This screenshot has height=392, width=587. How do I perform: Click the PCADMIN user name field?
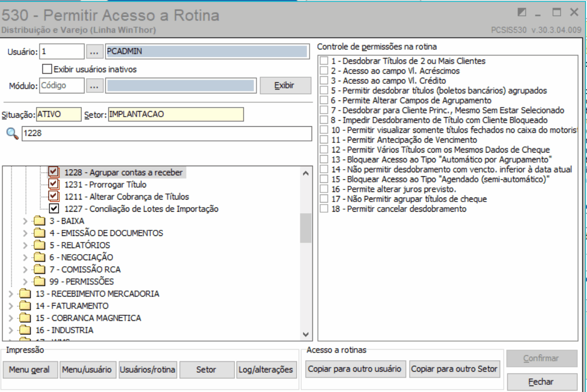click(x=207, y=52)
